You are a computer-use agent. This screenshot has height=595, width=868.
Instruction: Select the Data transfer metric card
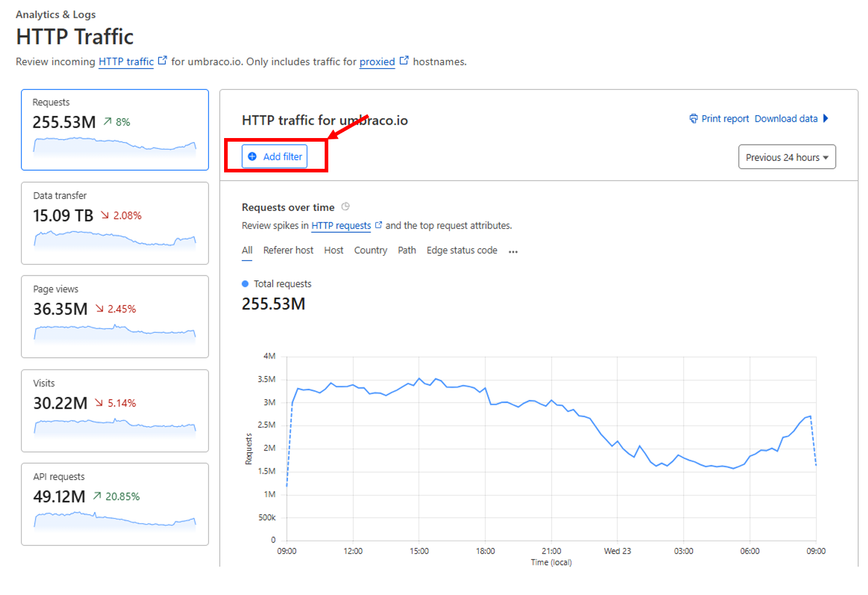tap(114, 223)
